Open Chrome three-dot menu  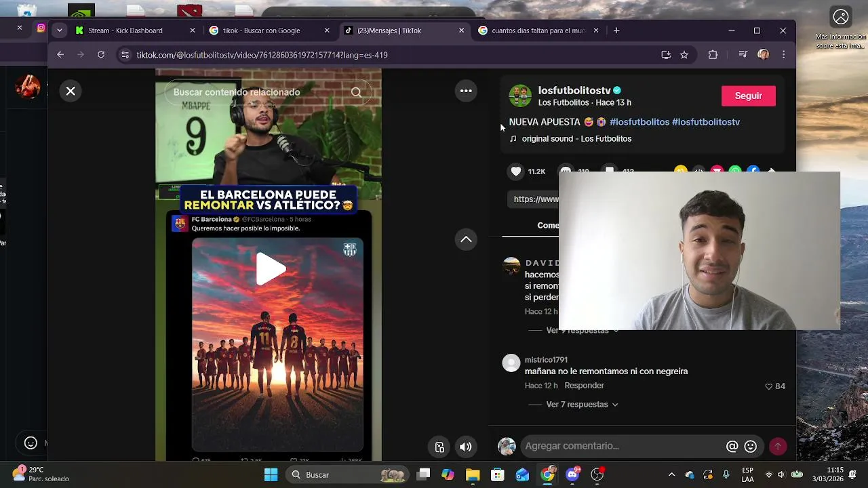[x=784, y=55]
